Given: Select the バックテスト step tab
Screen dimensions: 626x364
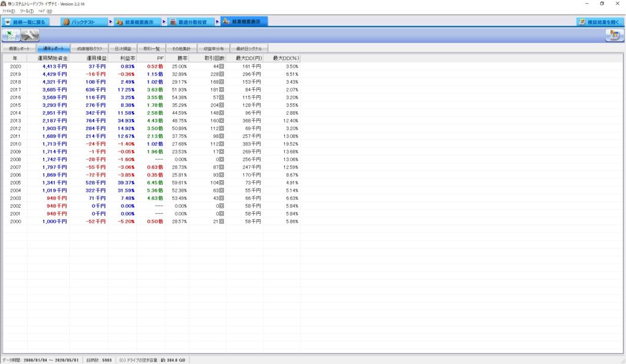Looking at the screenshot, I should 84,22.
